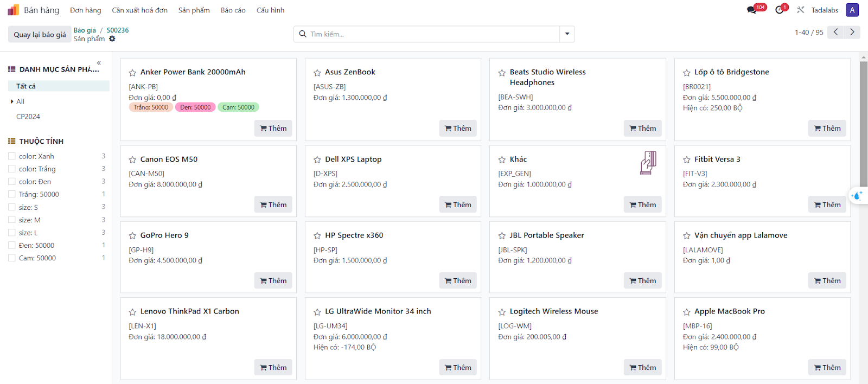Check the color: Xanh attribute filter
Image resolution: width=868 pixels, height=384 pixels.
[12, 156]
